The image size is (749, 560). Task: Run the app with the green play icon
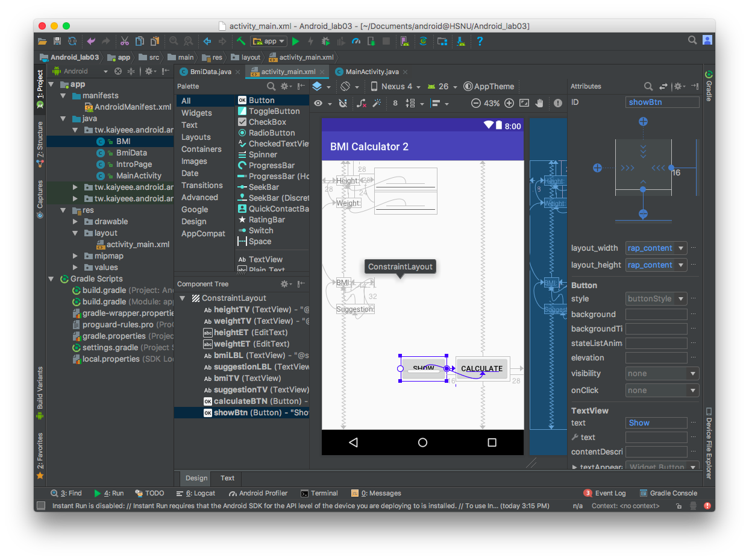point(295,41)
